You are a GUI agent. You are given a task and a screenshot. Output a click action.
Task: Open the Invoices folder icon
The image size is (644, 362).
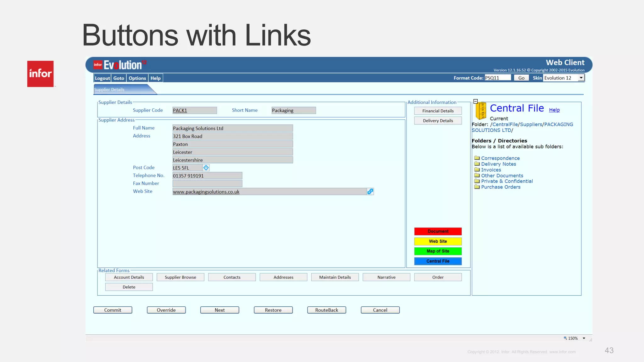[x=477, y=170]
